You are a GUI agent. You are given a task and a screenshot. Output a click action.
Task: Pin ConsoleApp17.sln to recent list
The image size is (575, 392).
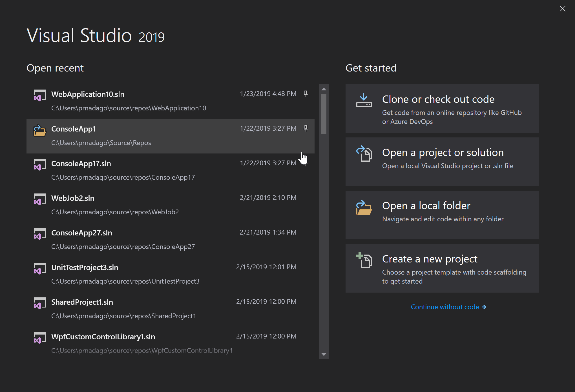[306, 164]
